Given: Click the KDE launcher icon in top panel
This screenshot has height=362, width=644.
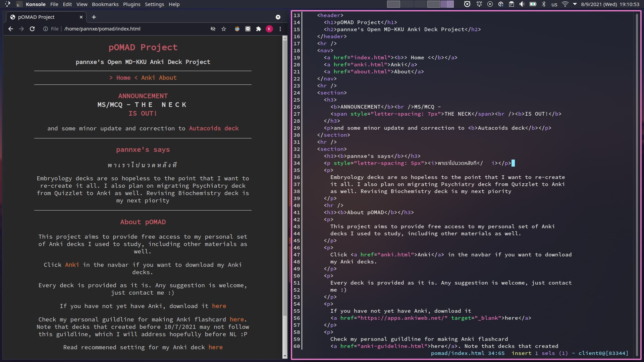Looking at the screenshot, I should click(x=8, y=4).
